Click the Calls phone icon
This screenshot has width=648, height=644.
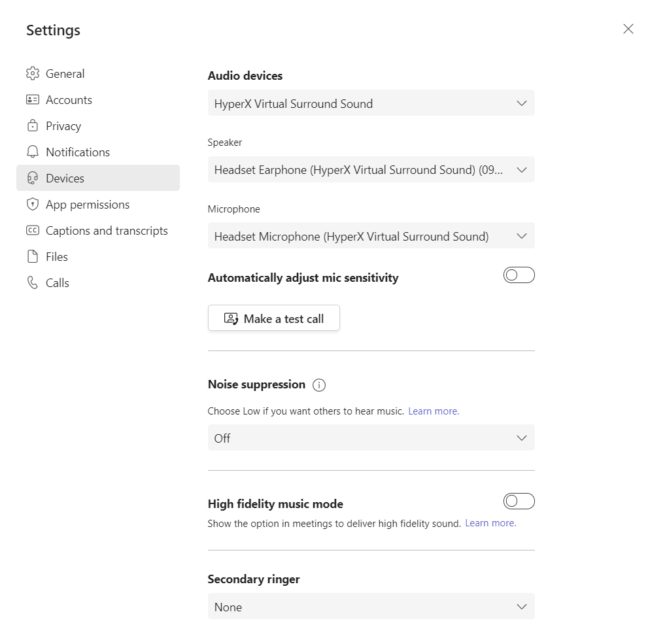pos(33,283)
